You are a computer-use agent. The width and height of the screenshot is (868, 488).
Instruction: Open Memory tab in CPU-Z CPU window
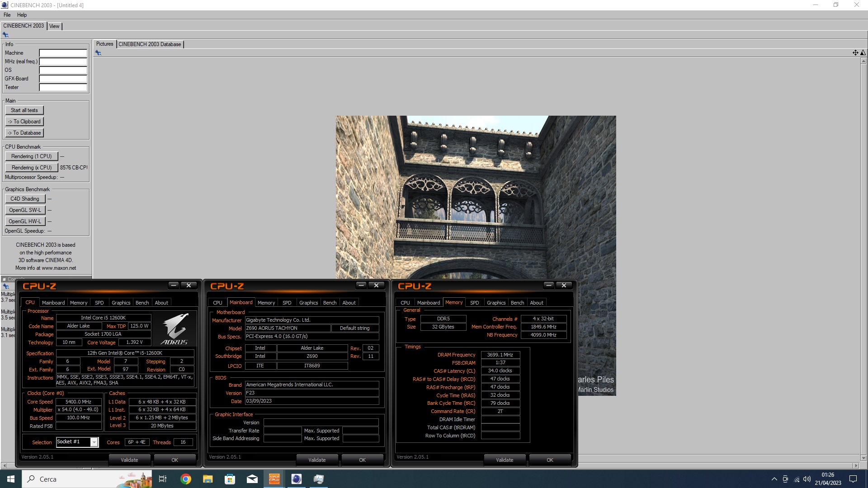tap(79, 303)
